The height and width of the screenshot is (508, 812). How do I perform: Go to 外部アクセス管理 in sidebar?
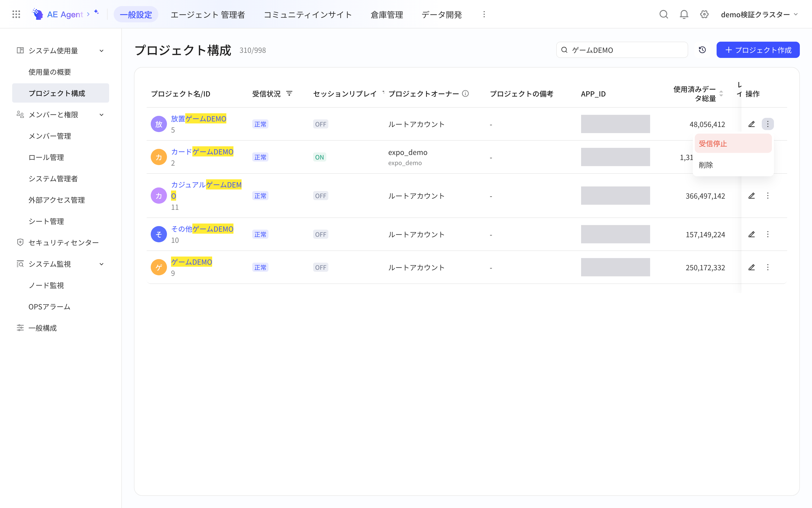click(57, 200)
